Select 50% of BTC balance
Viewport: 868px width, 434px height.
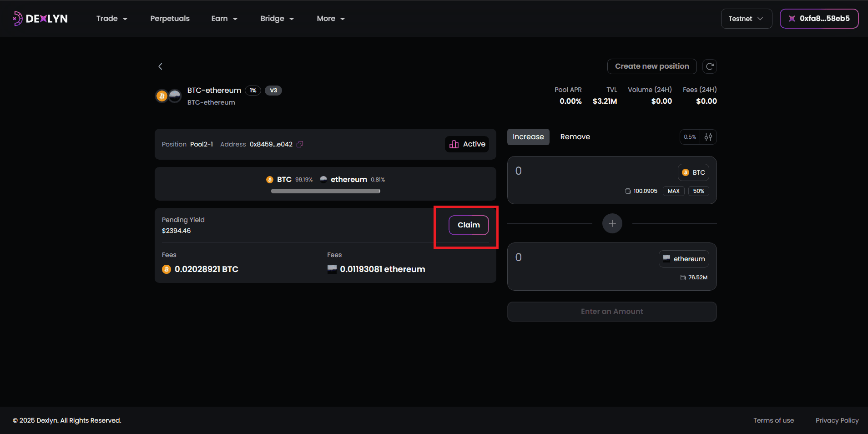click(x=698, y=191)
